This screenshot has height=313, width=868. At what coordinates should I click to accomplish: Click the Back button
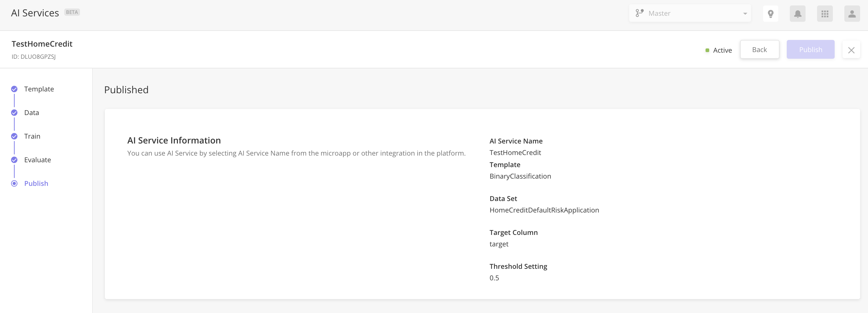coord(760,49)
